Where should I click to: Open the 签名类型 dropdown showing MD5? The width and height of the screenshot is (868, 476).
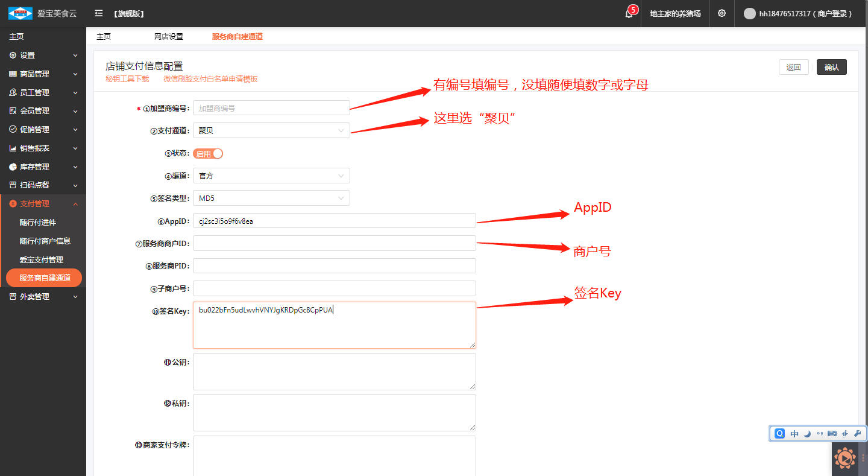(x=271, y=198)
